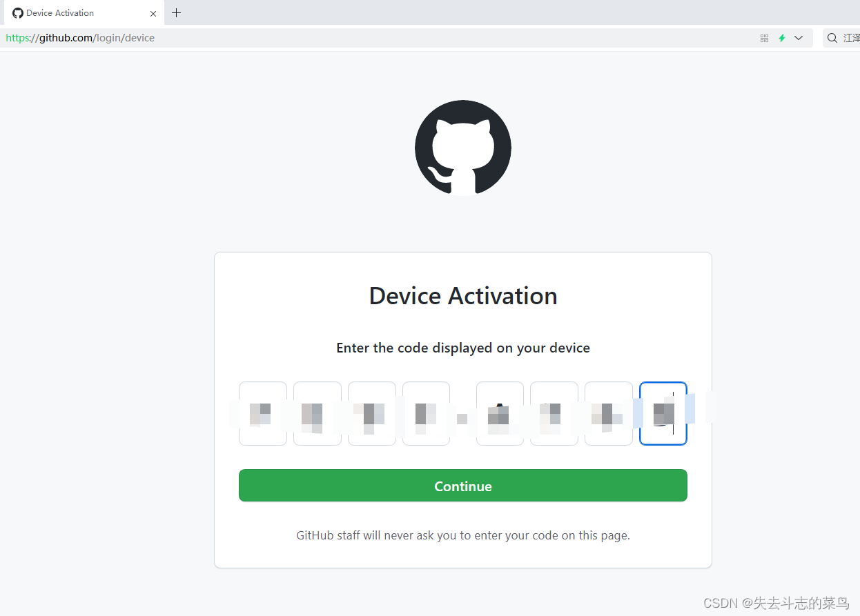Open the QR code icon in address bar
Viewport: 860px width, 616px height.
coord(764,38)
